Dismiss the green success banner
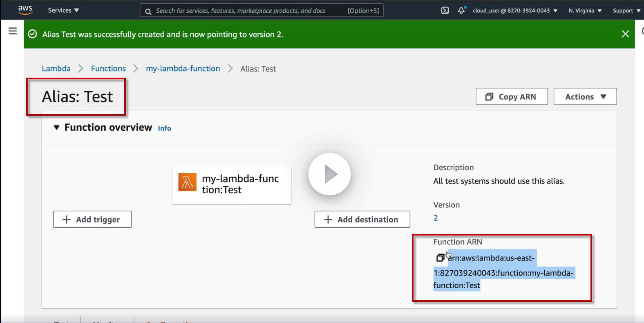This screenshot has height=323, width=644. click(x=625, y=34)
